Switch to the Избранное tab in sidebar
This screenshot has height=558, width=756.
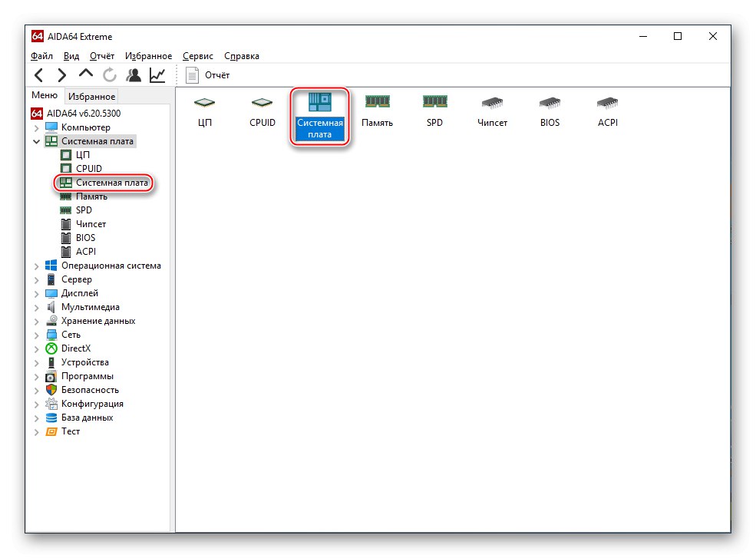[x=91, y=97]
